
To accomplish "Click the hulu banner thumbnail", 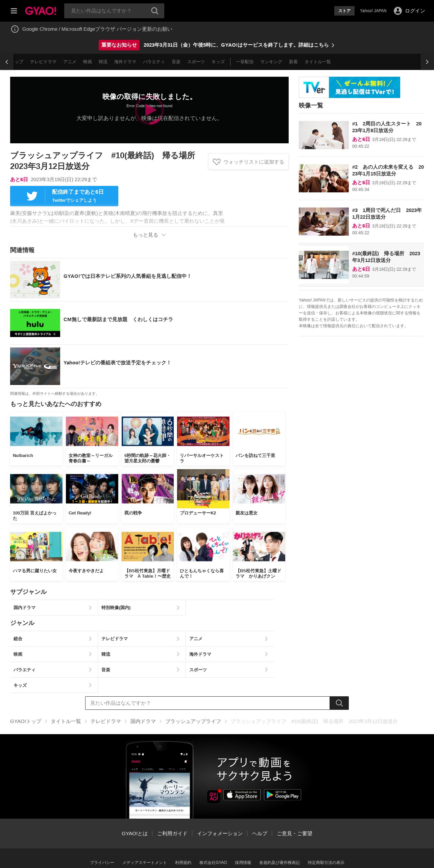I will point(35,323).
